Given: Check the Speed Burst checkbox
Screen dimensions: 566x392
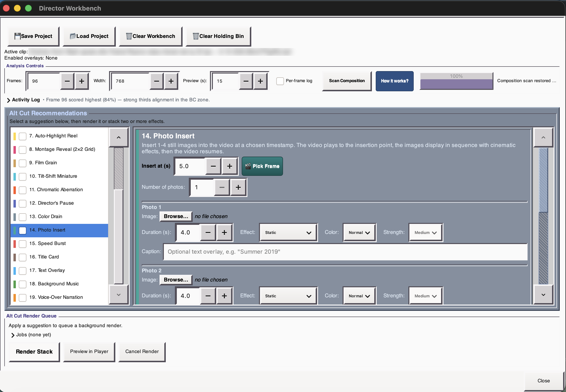Looking at the screenshot, I should tap(23, 244).
